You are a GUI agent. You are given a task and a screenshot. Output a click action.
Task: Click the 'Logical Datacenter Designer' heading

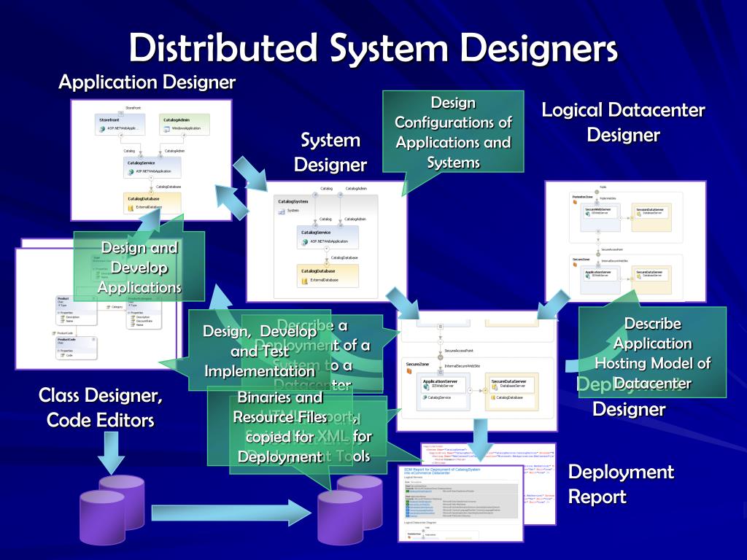(623, 122)
